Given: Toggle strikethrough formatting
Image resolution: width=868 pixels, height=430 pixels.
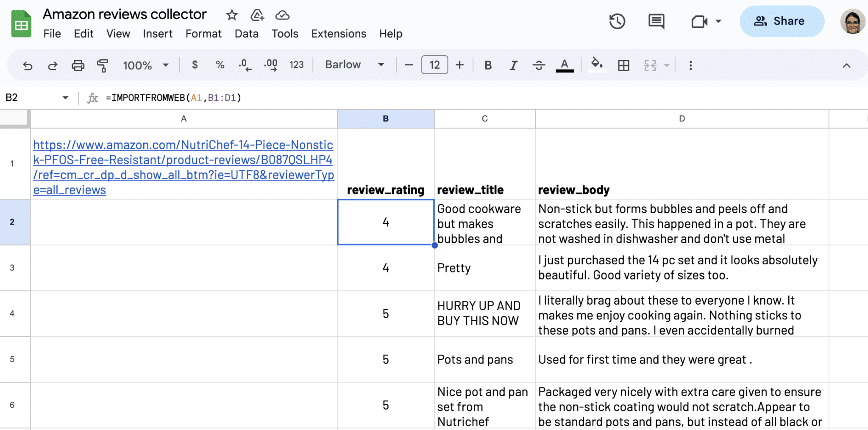Looking at the screenshot, I should click(539, 65).
